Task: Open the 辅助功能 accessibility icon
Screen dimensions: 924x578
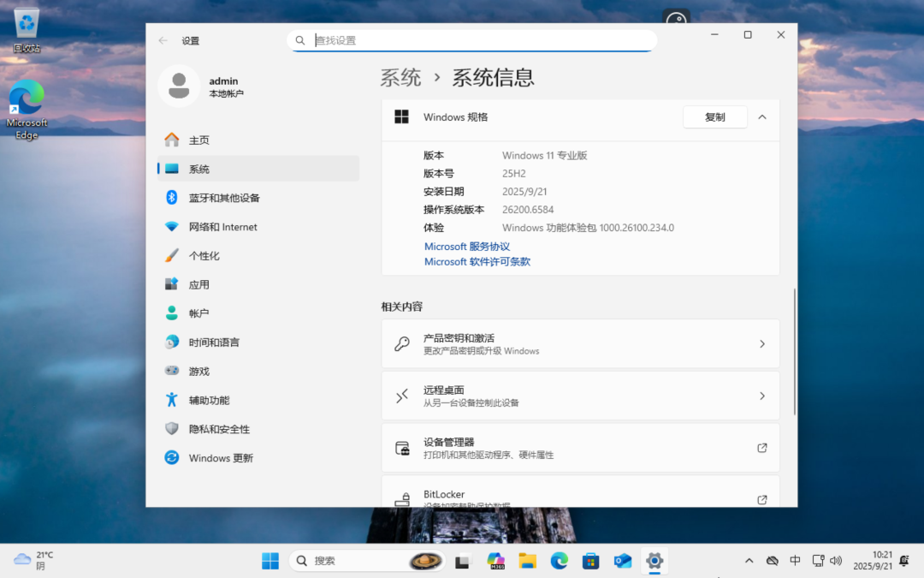Action: pyautogui.click(x=171, y=400)
